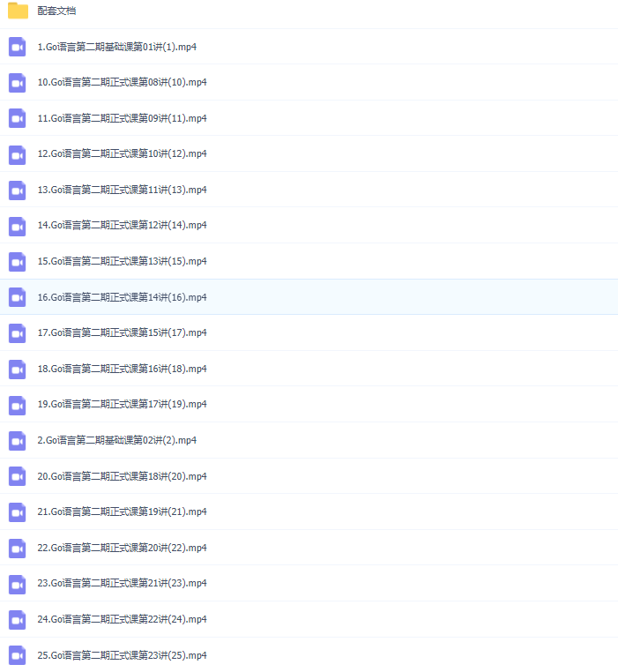This screenshot has width=618, height=672.
Task: Select file name 2.Go语言第二期基础课第02讲(2).mp4
Action: coord(117,440)
